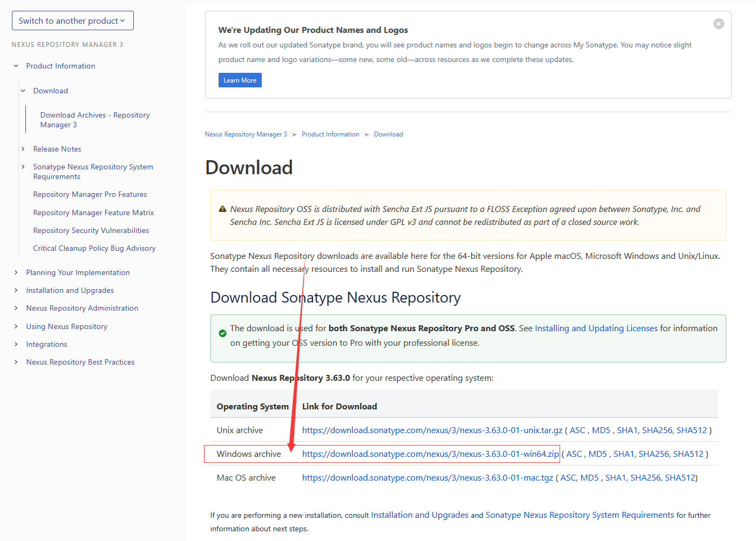
Task: Open Download Archives - Repository Manager 3
Action: tap(94, 120)
